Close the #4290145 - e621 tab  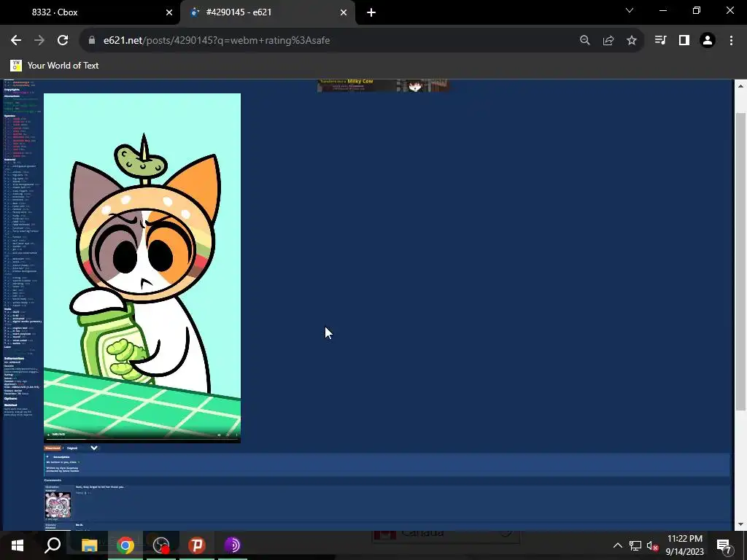(x=344, y=13)
